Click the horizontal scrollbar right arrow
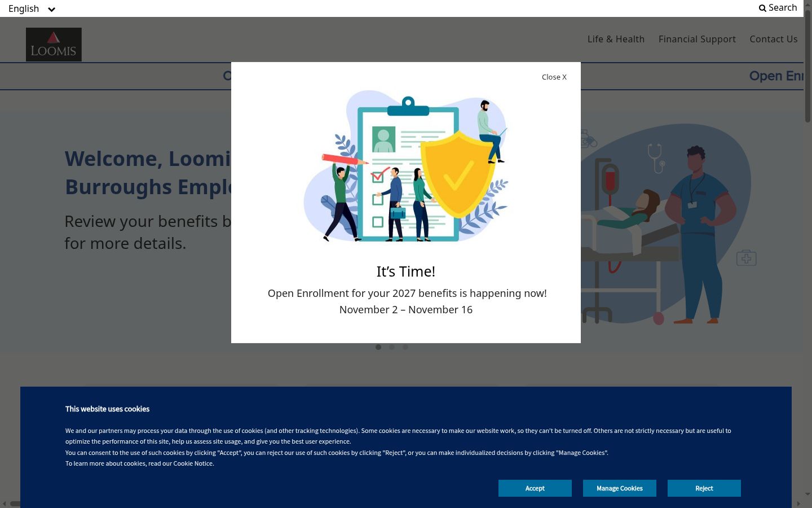The image size is (812, 508). click(798, 503)
